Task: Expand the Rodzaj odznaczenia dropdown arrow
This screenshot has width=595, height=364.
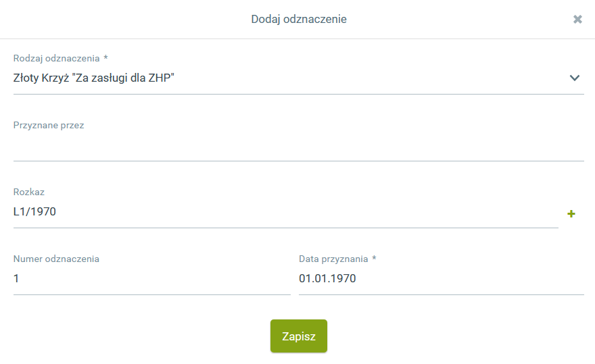Action: pyautogui.click(x=575, y=78)
